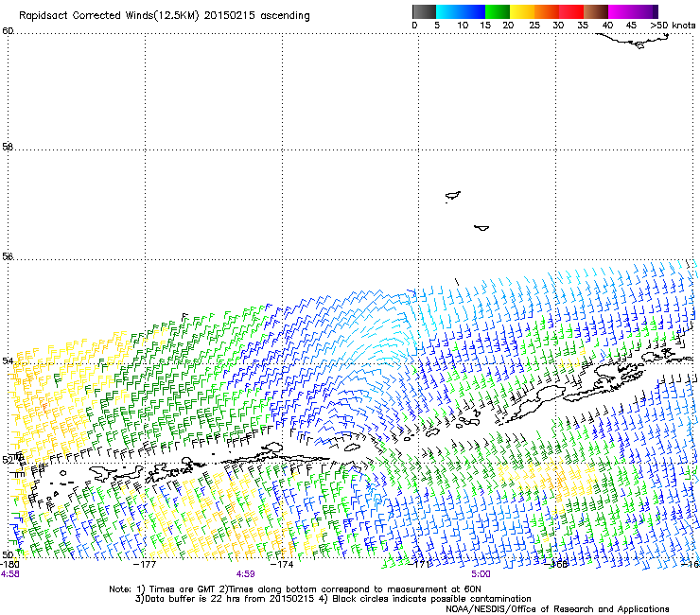
Task: Click the purple time stamp '5:00'
Action: click(481, 574)
